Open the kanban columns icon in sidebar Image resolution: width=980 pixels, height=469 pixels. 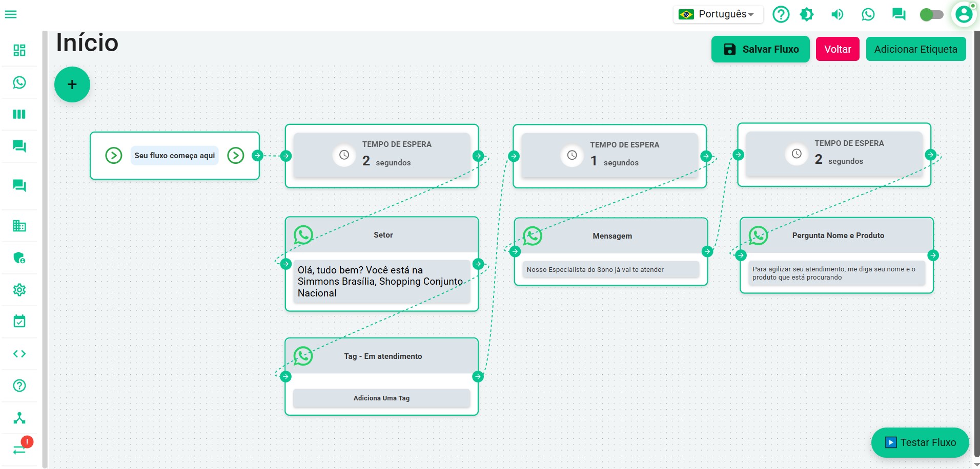point(19,114)
